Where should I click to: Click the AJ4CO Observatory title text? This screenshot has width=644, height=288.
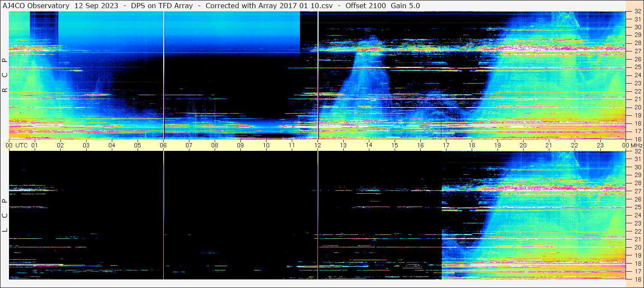tap(36, 6)
